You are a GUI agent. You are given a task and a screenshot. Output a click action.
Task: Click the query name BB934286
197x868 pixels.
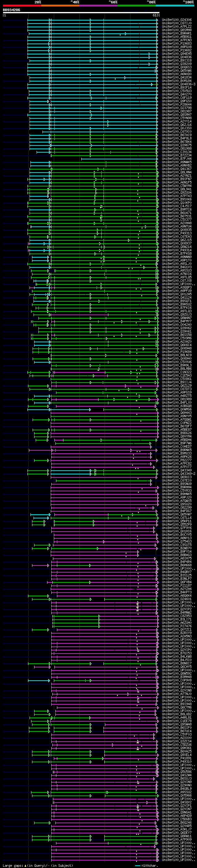(11, 10)
